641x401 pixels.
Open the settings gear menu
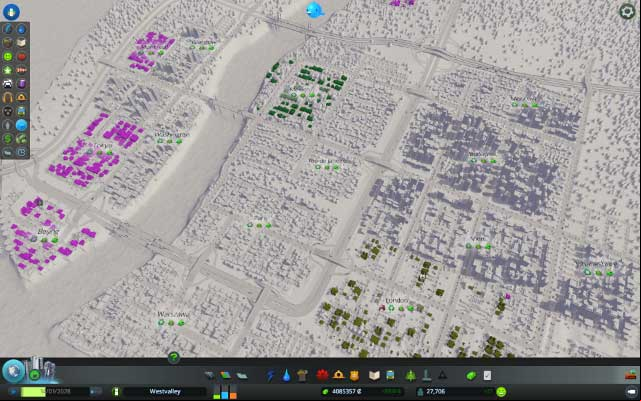(x=627, y=11)
